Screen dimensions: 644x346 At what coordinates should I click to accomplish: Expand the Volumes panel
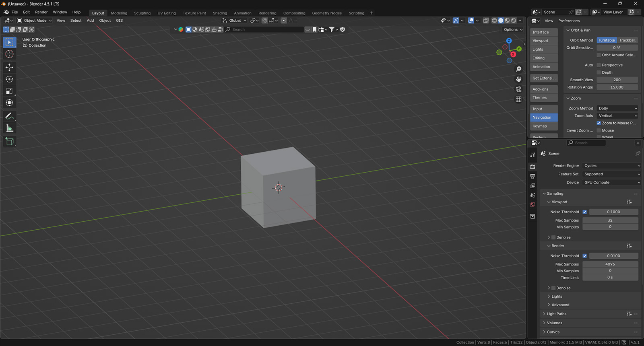tap(554, 323)
